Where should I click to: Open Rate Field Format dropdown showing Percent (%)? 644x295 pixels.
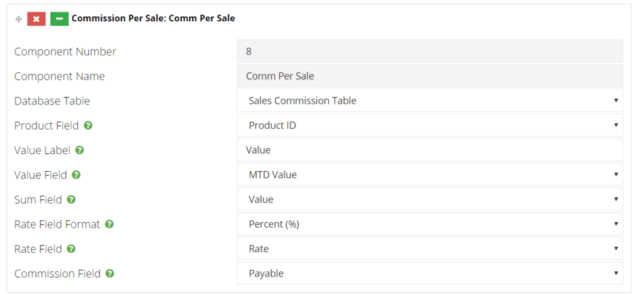[430, 224]
